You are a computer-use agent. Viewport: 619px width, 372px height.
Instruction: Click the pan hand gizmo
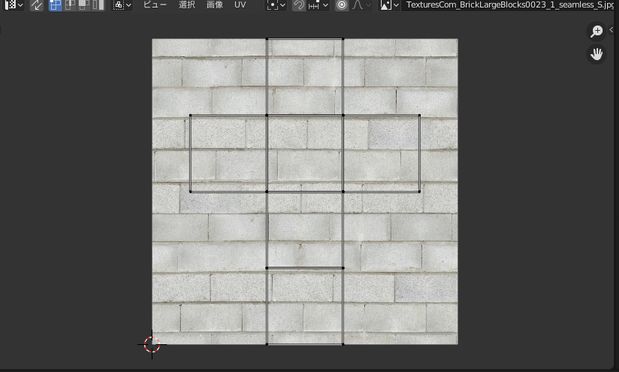coord(596,54)
